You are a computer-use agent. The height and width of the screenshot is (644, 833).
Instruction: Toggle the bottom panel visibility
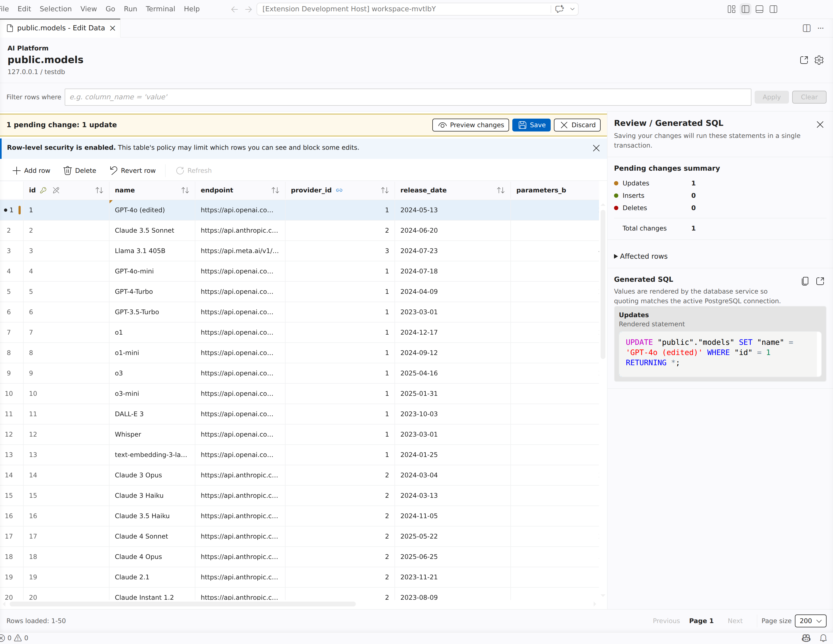point(759,9)
